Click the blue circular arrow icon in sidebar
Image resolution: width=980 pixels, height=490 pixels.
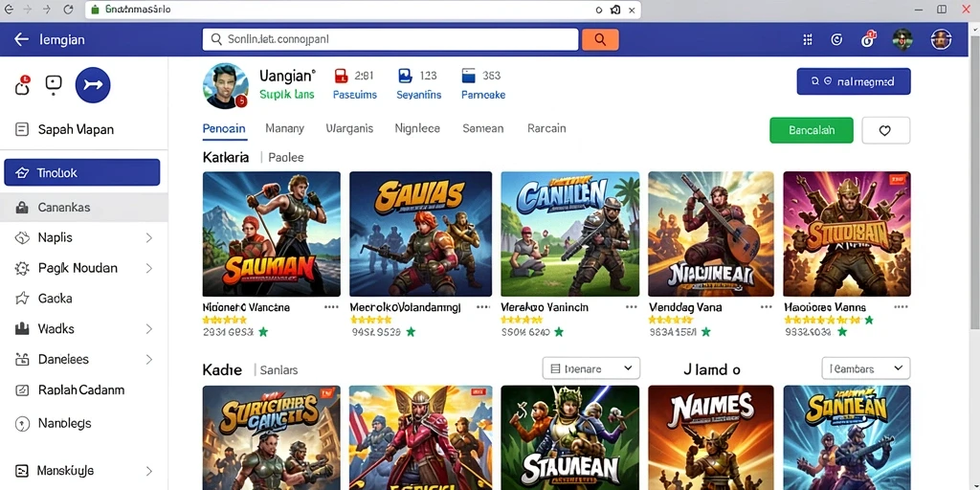click(93, 85)
